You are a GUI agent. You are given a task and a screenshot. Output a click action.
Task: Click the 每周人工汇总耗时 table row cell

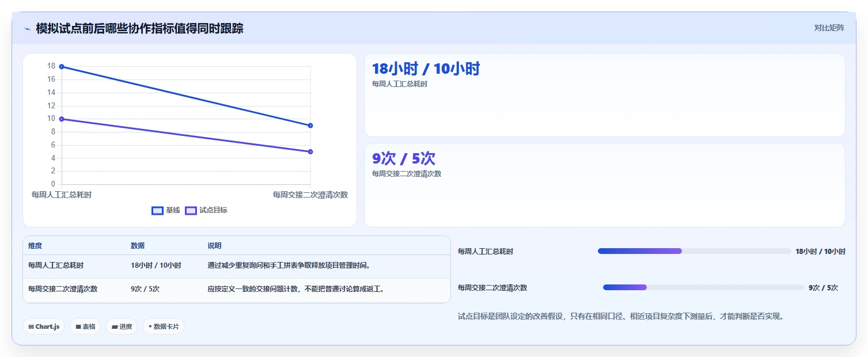56,265
